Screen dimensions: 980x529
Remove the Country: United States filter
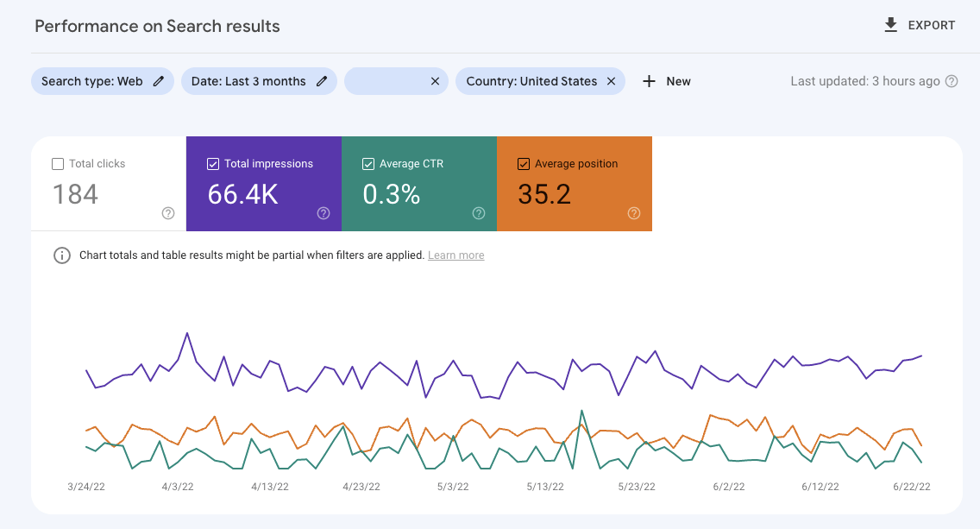(x=611, y=80)
